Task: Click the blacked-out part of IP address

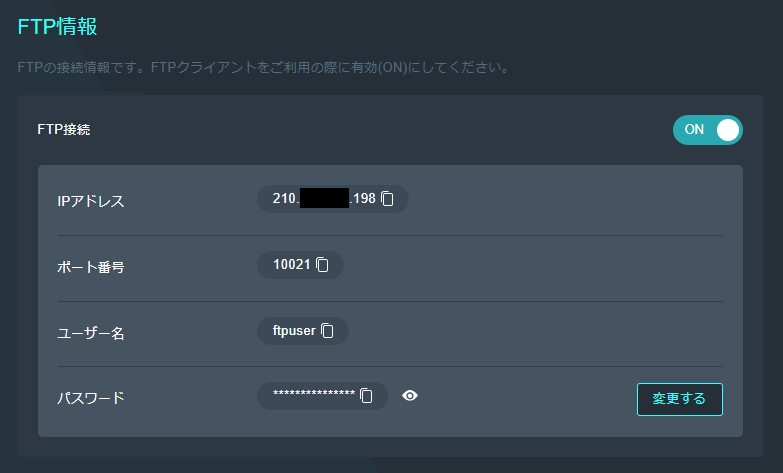Action: tap(323, 199)
